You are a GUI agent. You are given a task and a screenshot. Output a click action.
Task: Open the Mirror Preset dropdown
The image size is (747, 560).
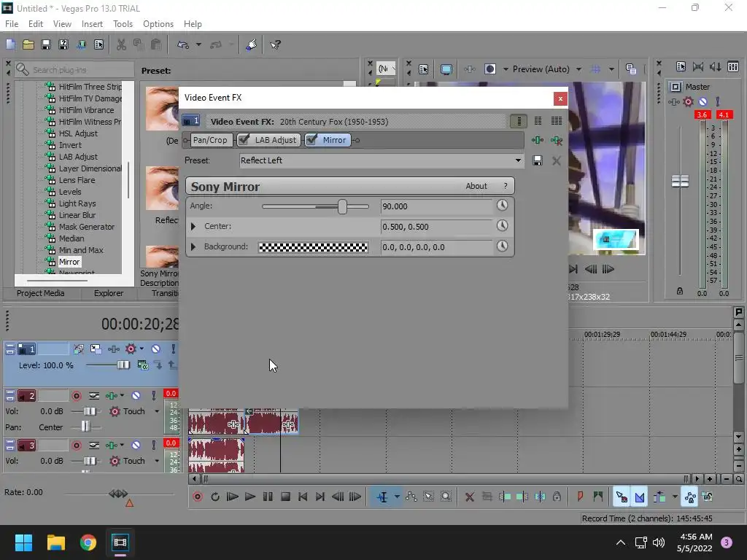(x=518, y=160)
